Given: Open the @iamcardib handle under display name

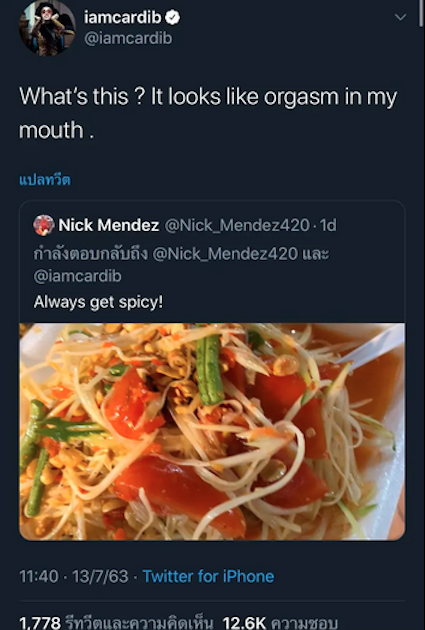Looking at the screenshot, I should 128,39.
